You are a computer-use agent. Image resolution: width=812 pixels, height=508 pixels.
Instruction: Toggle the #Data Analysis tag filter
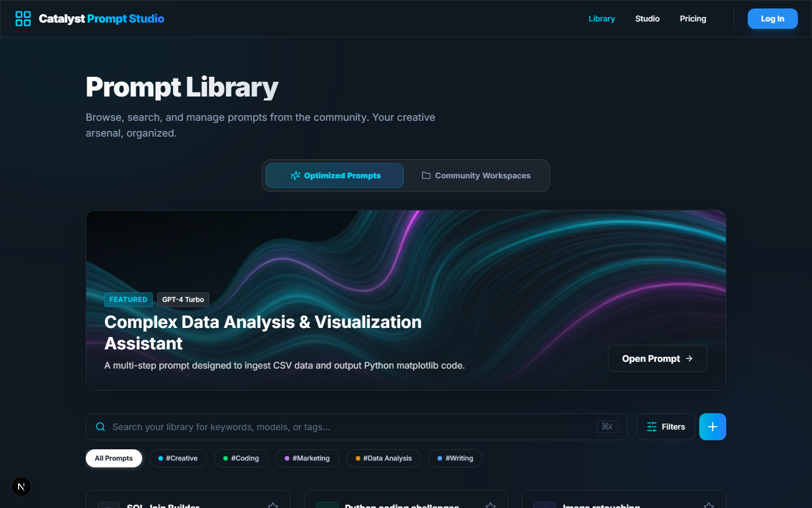[383, 458]
